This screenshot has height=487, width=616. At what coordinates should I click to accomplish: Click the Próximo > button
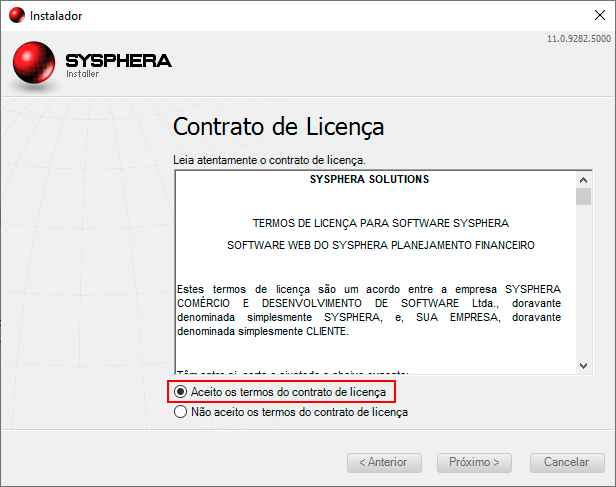click(x=474, y=463)
